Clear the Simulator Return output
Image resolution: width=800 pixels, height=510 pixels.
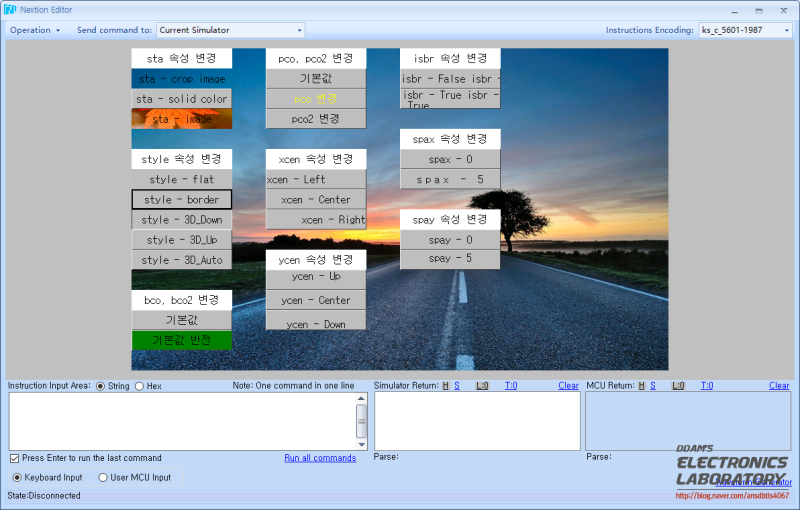click(x=568, y=386)
